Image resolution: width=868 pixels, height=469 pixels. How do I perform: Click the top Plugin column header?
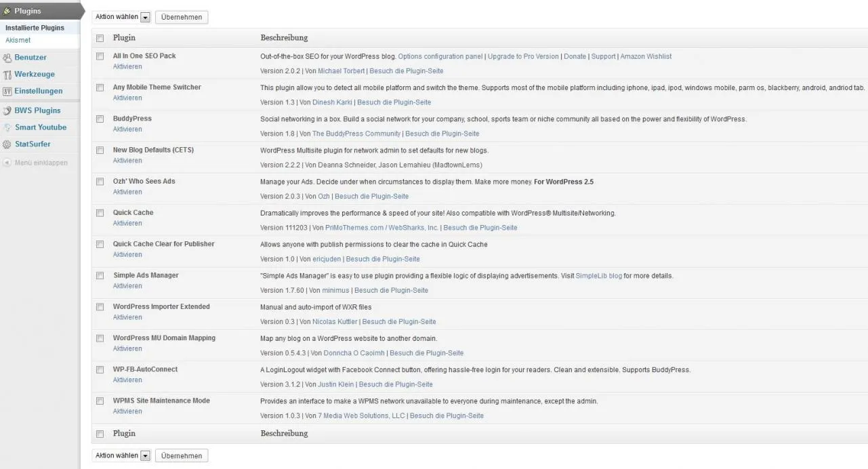124,38
